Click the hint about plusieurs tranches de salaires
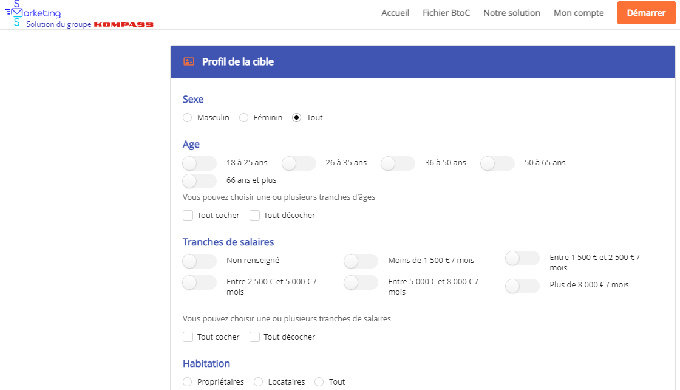The image size is (680, 390). (287, 318)
